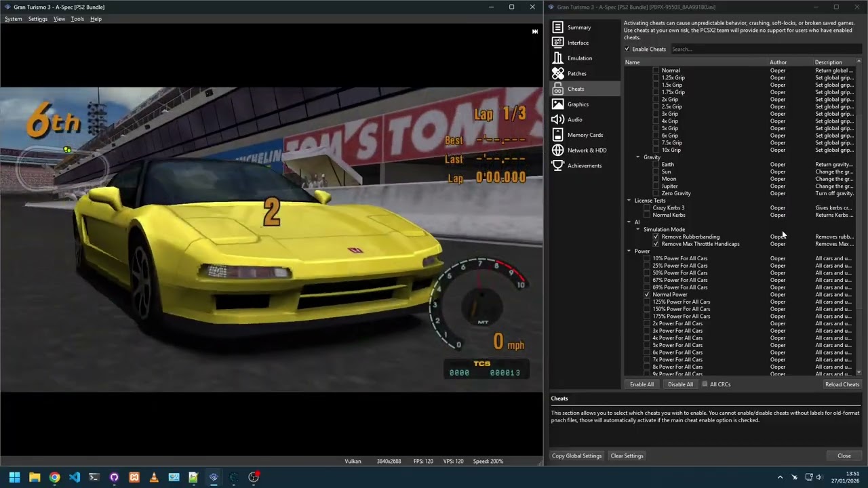The width and height of the screenshot is (868, 488).
Task: Click the Description column header
Action: click(835, 62)
